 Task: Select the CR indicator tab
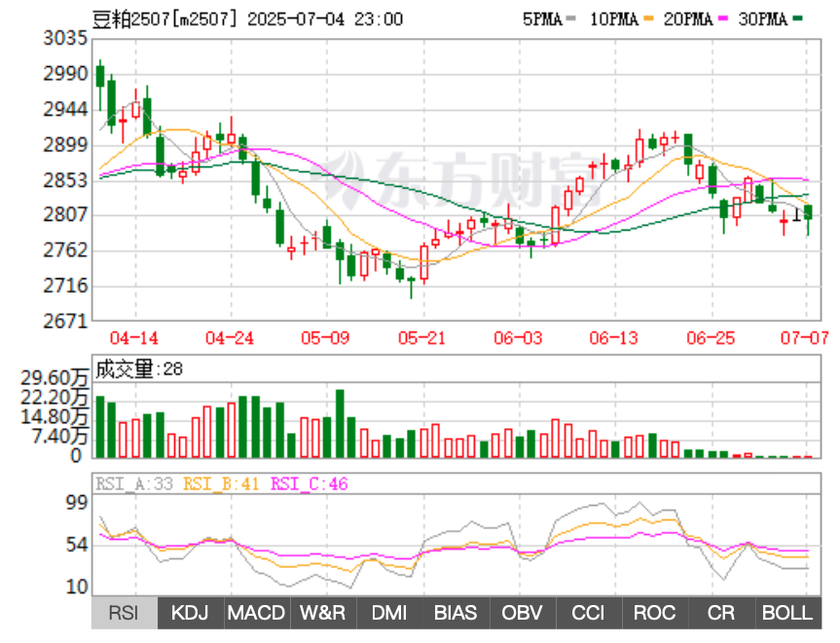[721, 613]
